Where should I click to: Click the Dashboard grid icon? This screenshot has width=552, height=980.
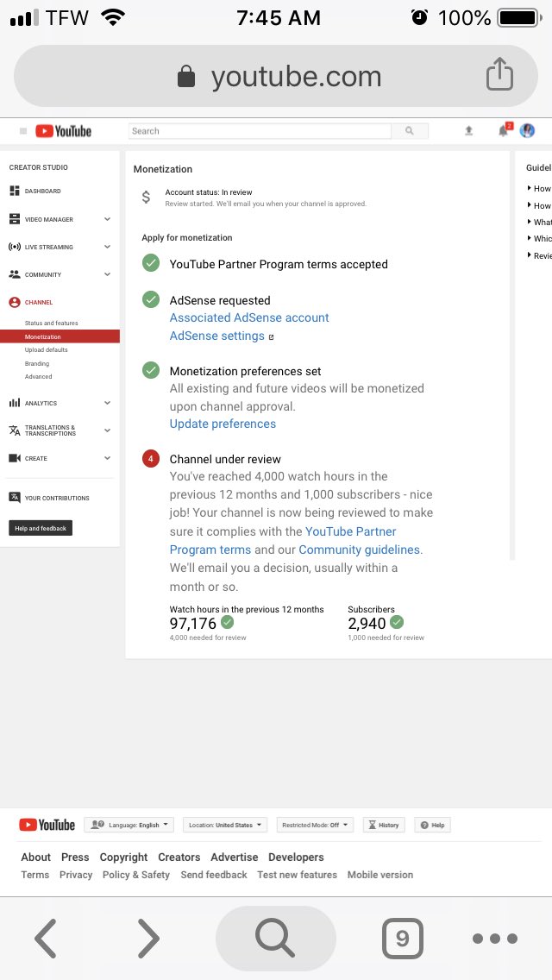[x=15, y=192]
